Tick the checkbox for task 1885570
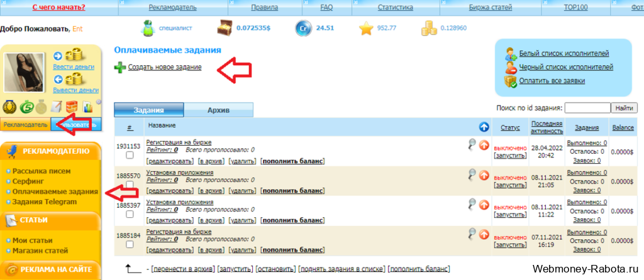The image size is (644, 280). pos(130,185)
